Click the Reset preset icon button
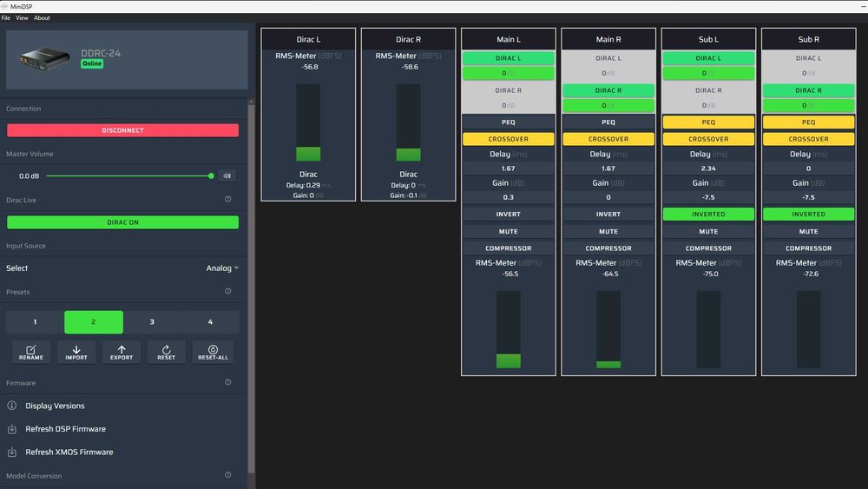 [166, 353]
